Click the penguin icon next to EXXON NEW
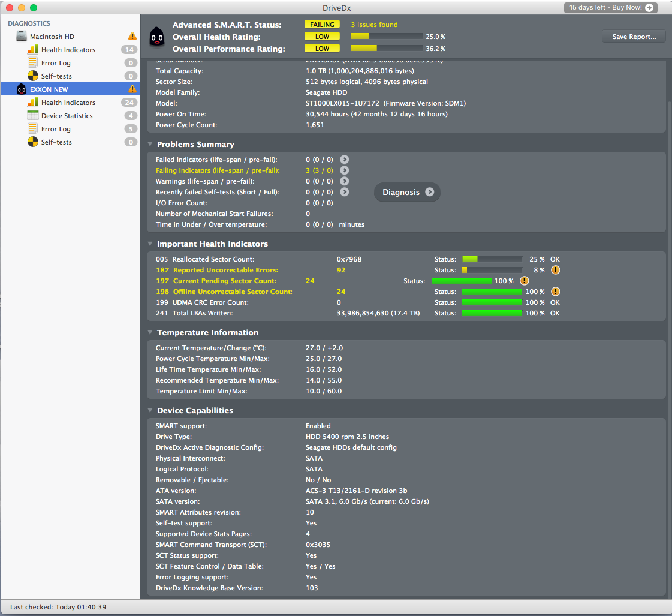The image size is (672, 616). click(x=22, y=89)
